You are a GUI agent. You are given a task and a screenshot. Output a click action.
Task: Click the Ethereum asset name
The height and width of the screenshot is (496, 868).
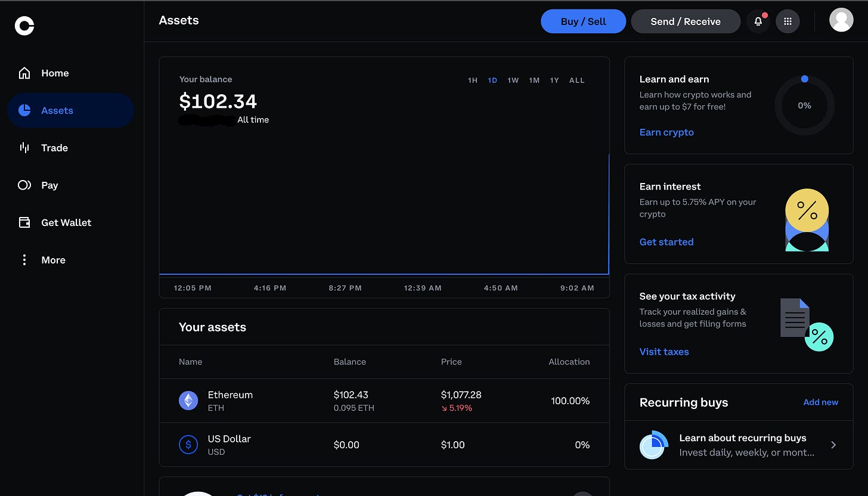230,395
